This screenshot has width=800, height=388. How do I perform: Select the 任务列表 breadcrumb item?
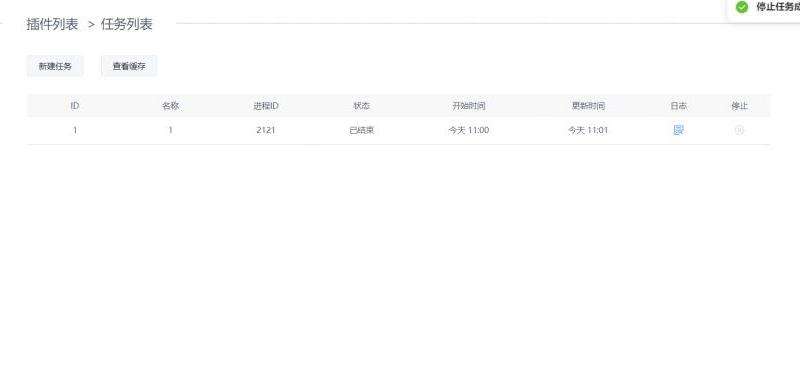click(127, 24)
